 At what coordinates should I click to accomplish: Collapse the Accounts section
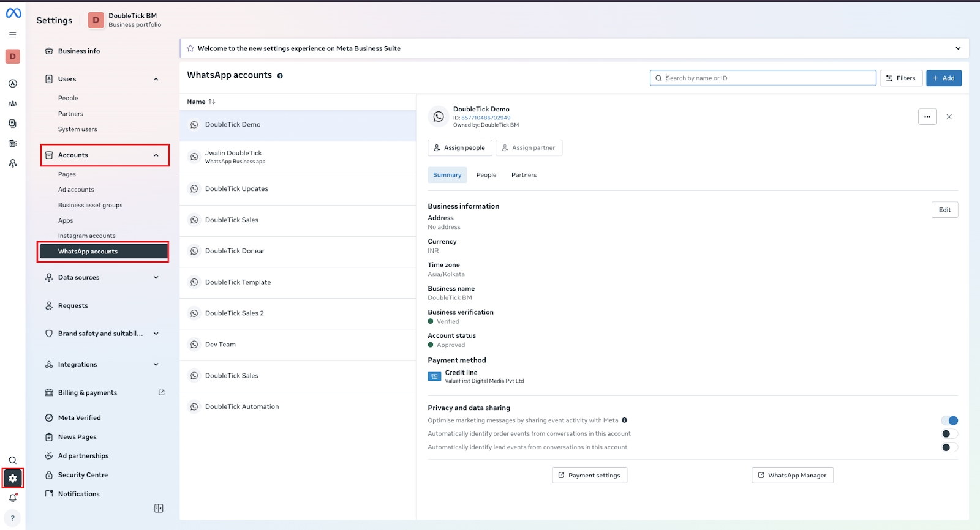point(156,155)
